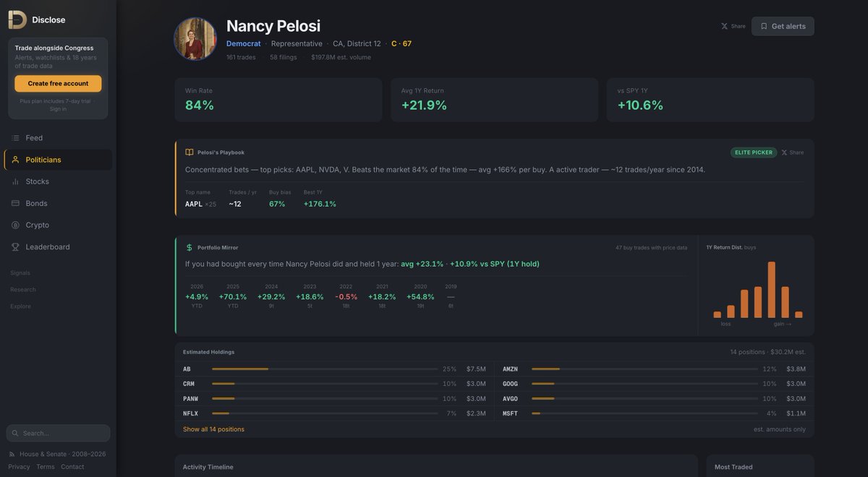Click the Stocks bar chart icon
868x477 pixels.
(15, 181)
